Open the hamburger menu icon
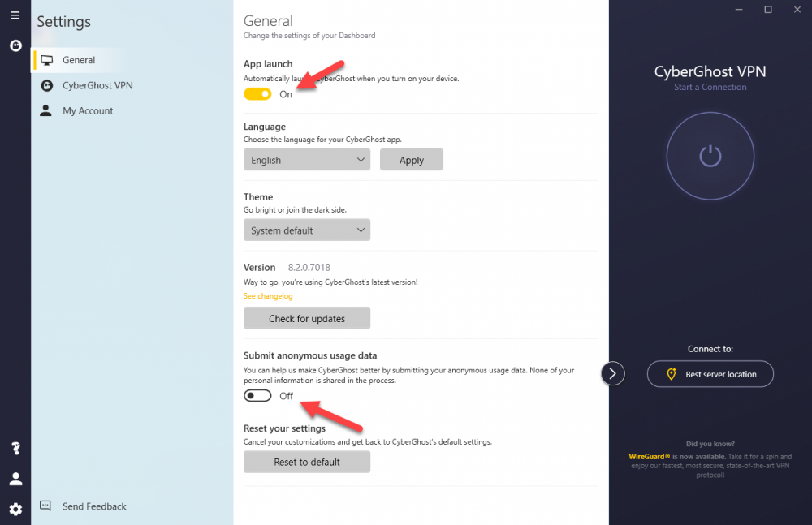Viewport: 812px width, 525px height. (15, 15)
